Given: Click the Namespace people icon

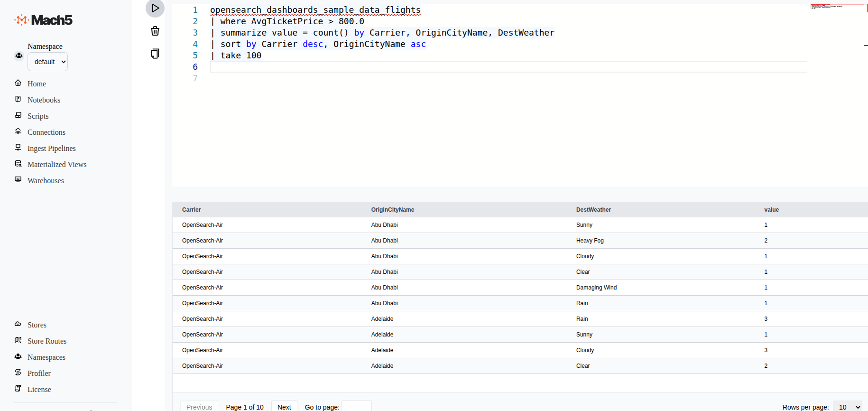Looking at the screenshot, I should 19,56.
